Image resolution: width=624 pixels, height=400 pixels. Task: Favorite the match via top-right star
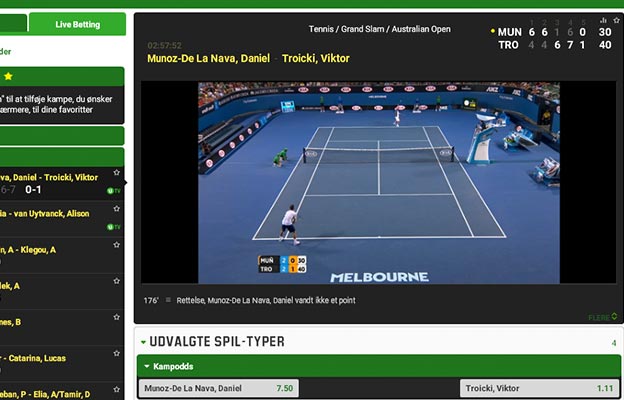[x=616, y=20]
